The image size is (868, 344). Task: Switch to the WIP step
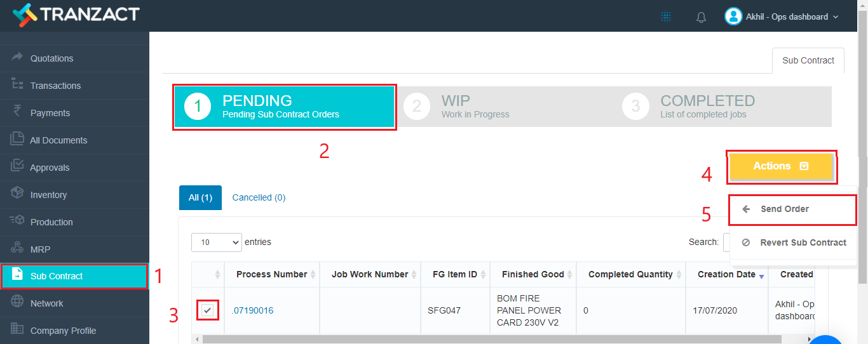pyautogui.click(x=503, y=107)
